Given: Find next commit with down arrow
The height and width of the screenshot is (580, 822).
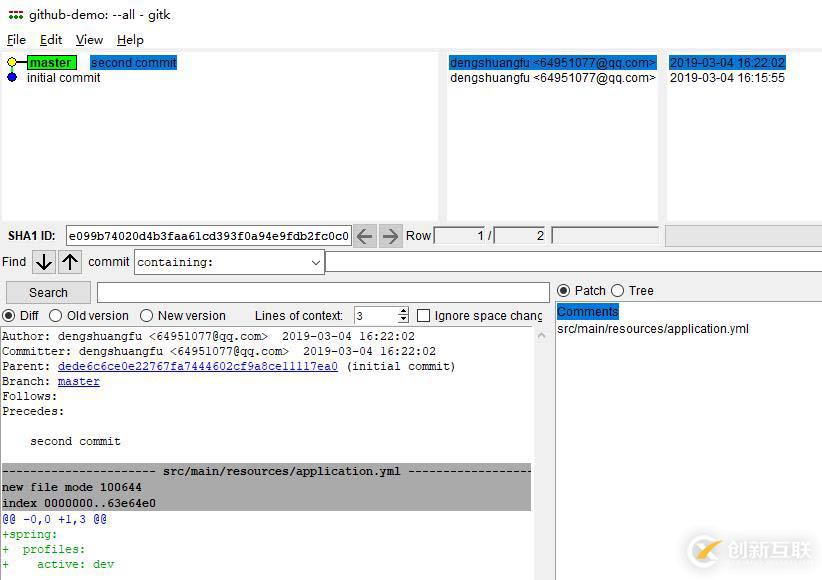Looking at the screenshot, I should pyautogui.click(x=44, y=262).
